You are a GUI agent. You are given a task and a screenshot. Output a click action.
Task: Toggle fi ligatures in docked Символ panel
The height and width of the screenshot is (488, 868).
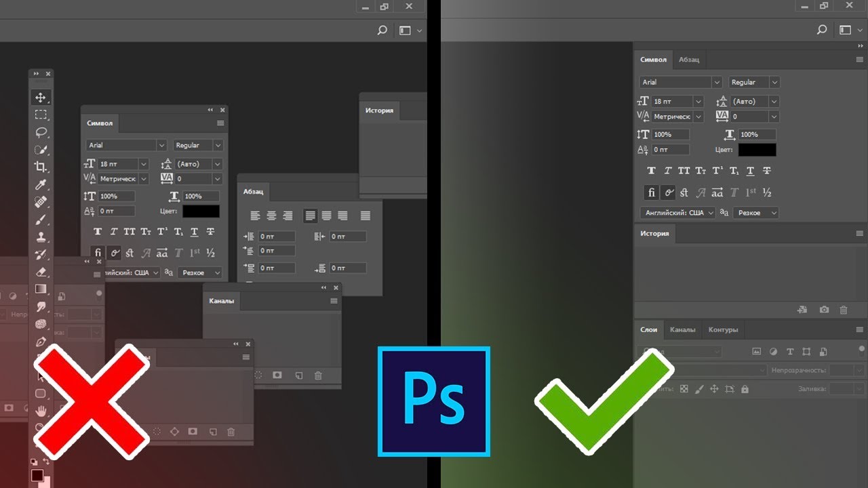(652, 192)
